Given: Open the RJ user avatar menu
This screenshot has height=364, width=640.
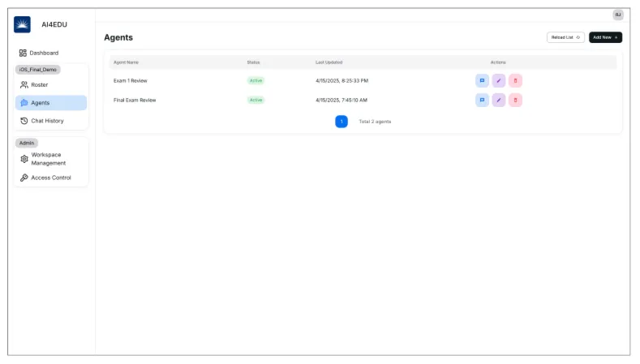Looking at the screenshot, I should tap(617, 15).
